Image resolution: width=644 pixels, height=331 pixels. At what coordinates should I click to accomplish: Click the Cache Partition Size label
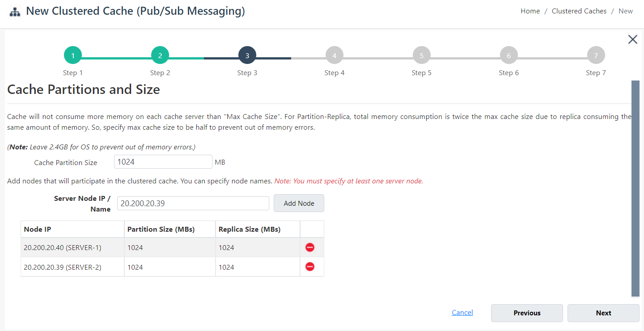tap(66, 162)
